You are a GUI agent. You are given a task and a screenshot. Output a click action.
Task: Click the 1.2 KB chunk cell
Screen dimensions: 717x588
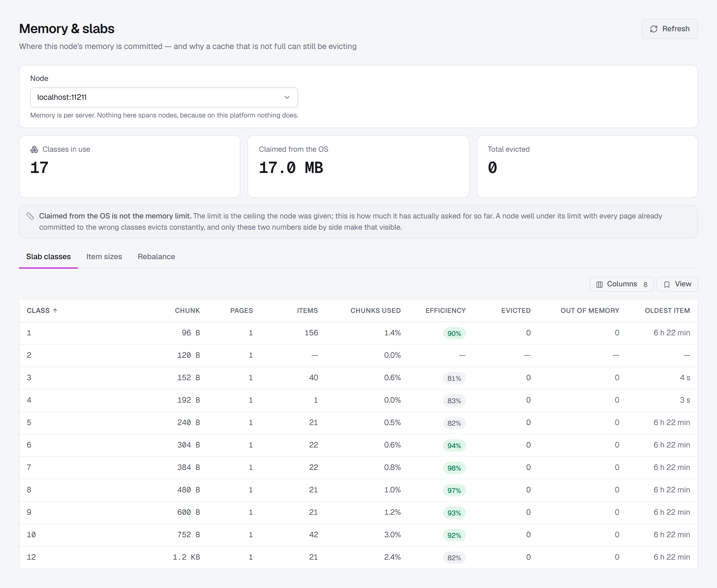tap(186, 557)
